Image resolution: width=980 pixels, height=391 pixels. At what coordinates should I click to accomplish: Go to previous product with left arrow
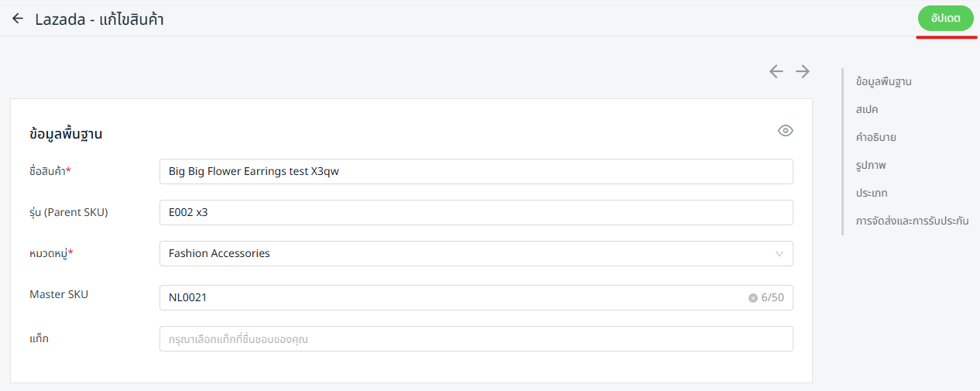[x=776, y=71]
